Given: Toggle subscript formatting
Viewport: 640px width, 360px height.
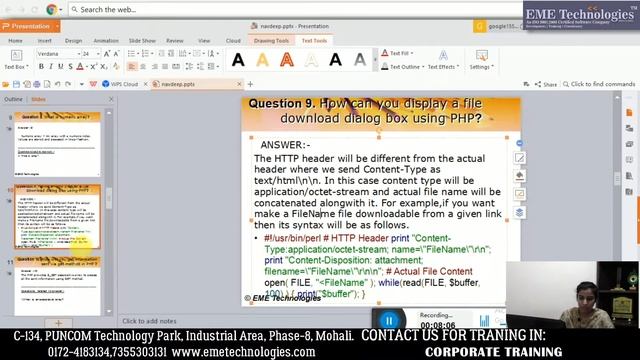Looking at the screenshot, I should (104, 67).
